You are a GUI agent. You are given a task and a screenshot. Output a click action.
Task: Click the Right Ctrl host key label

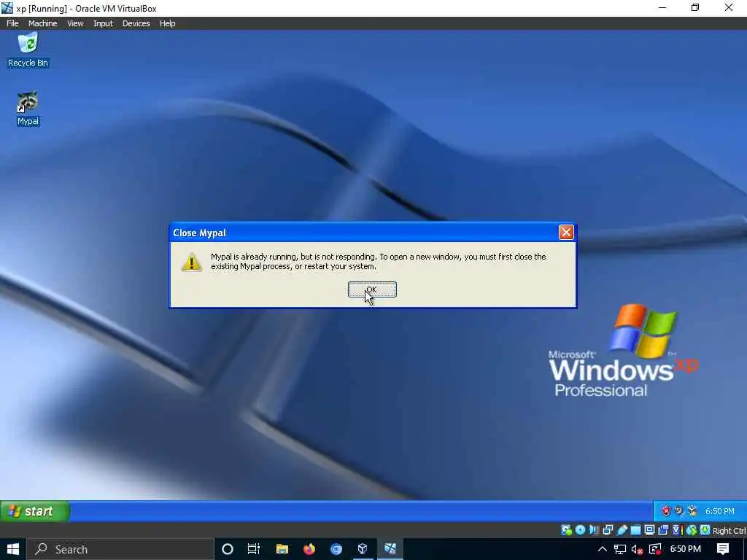click(729, 531)
